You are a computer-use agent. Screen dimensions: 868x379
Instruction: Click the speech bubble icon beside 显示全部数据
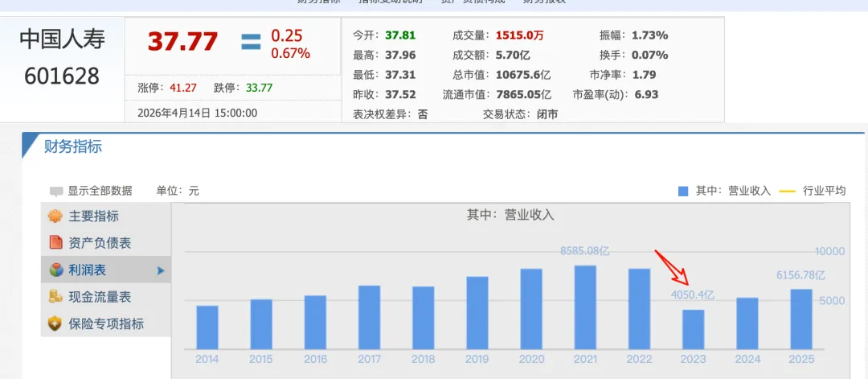pyautogui.click(x=56, y=192)
